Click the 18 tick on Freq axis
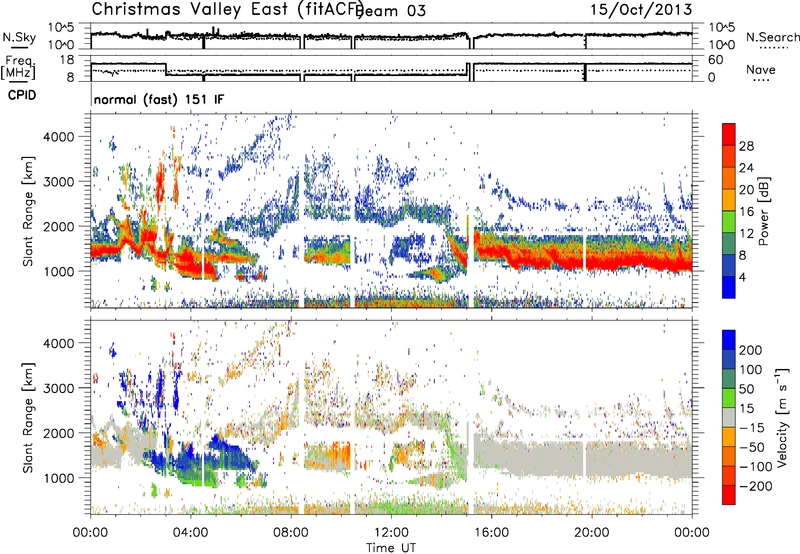The height and width of the screenshot is (554, 800). [x=67, y=60]
